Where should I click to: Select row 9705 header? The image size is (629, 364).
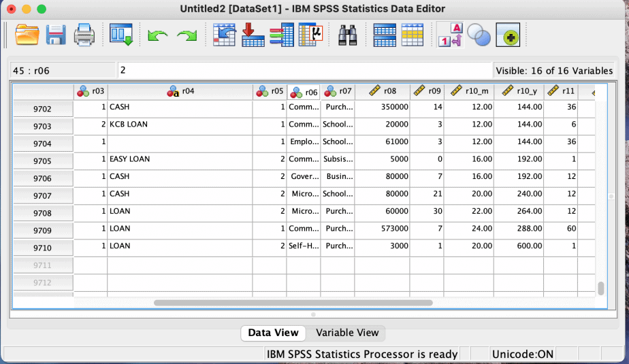pyautogui.click(x=43, y=161)
